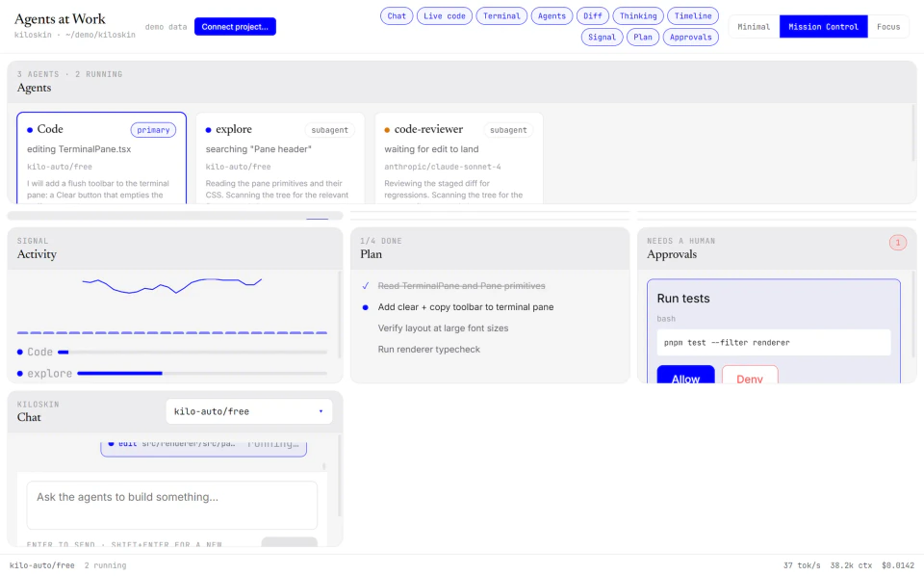Click the Connect project button
924x576 pixels.
pyautogui.click(x=235, y=27)
